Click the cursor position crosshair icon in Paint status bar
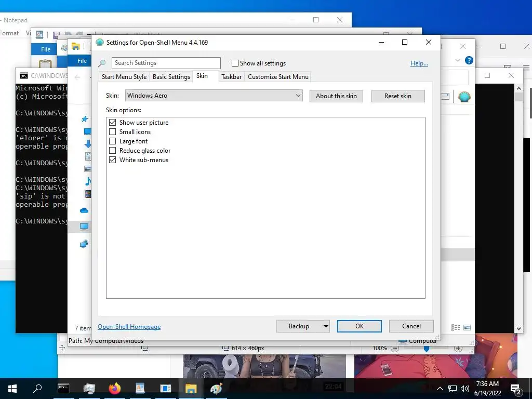 (62, 348)
